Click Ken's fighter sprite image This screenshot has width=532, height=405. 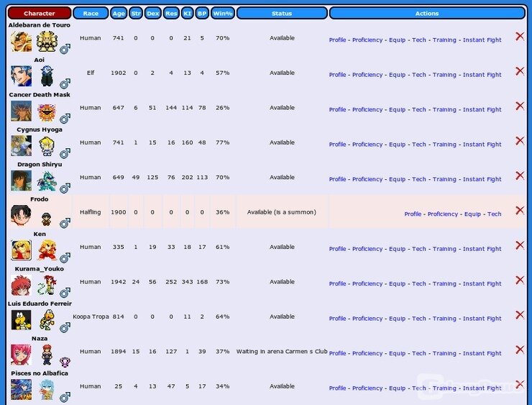pos(47,250)
